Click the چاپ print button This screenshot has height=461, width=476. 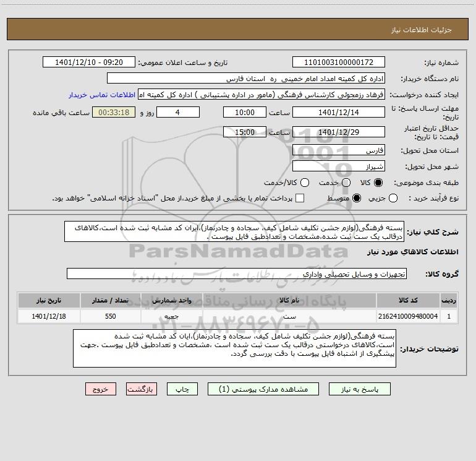coord(182,389)
